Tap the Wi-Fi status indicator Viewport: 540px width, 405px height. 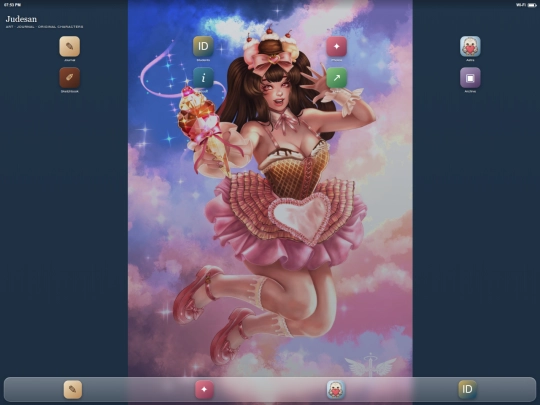tap(521, 5)
